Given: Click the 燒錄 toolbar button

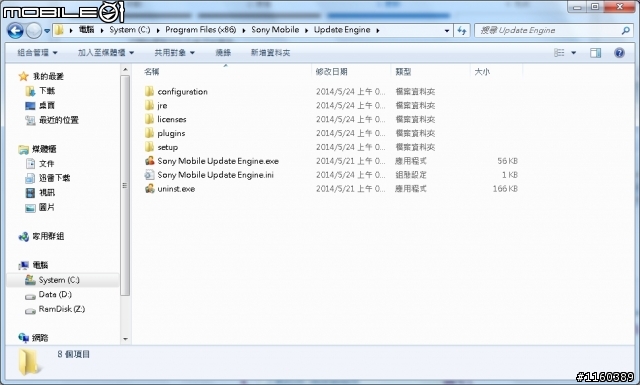Looking at the screenshot, I should tap(223, 53).
